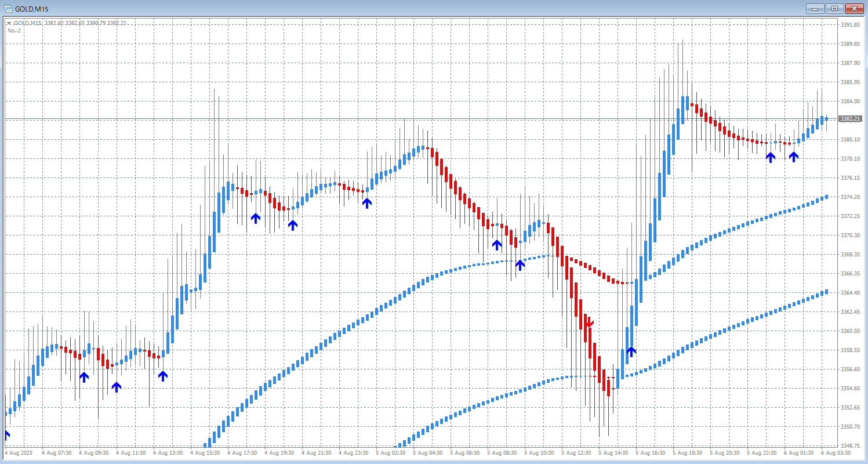The image size is (868, 464).
Task: Click time axis label 4 Aug 13:30
Action: pyautogui.click(x=168, y=453)
